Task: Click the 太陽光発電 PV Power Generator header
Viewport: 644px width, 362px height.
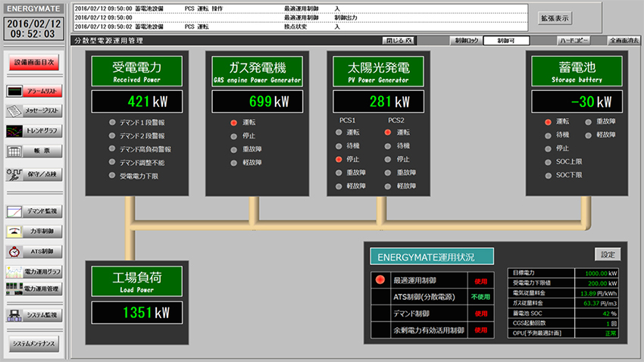Action: pyautogui.click(x=378, y=71)
